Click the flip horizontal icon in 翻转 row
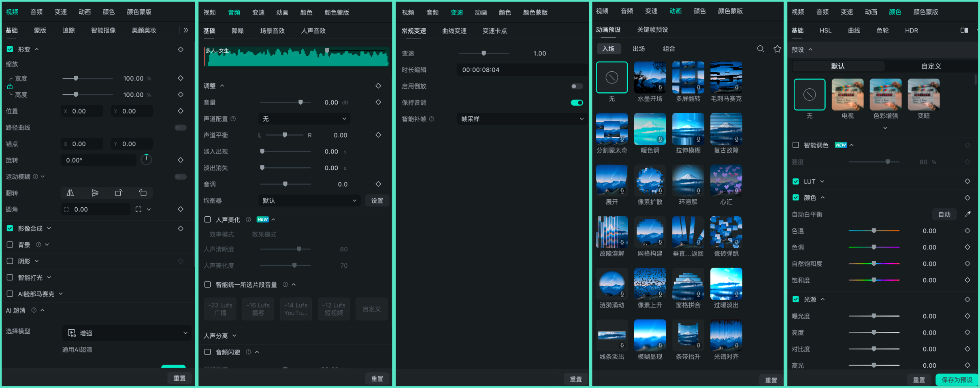980x388 pixels. point(70,193)
